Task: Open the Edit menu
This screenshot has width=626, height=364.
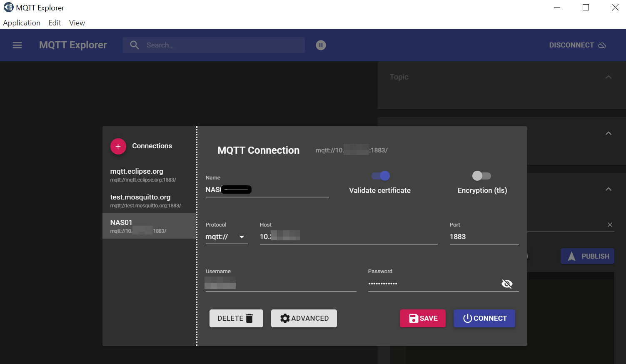Action: (55, 23)
